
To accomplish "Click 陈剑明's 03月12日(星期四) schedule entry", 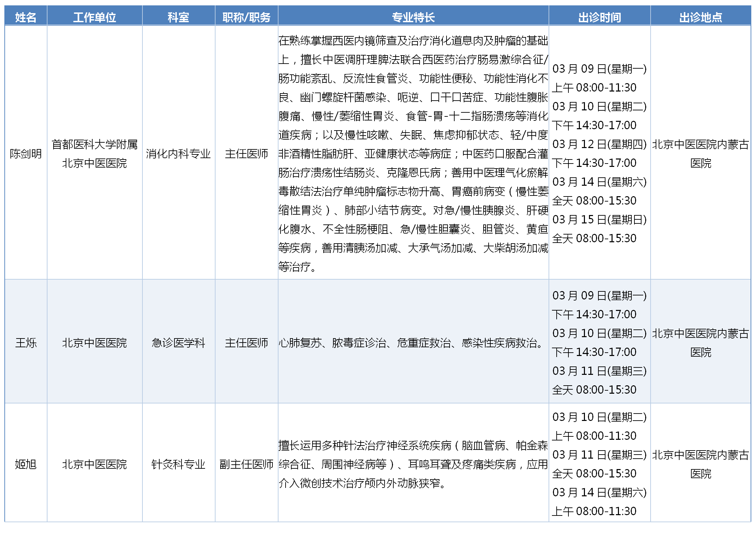I will point(599,144).
